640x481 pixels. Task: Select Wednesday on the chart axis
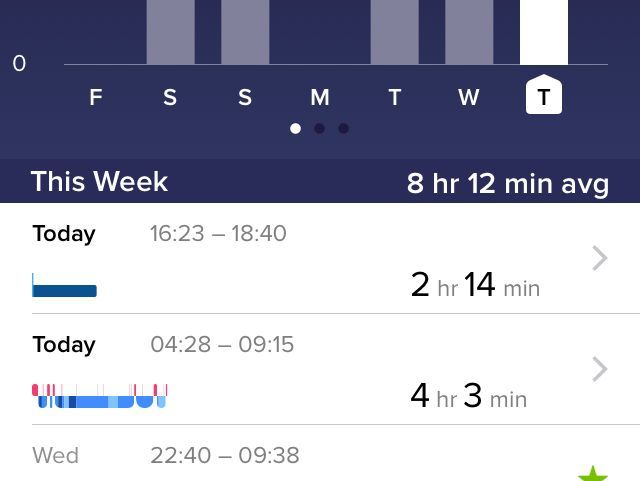pos(469,97)
